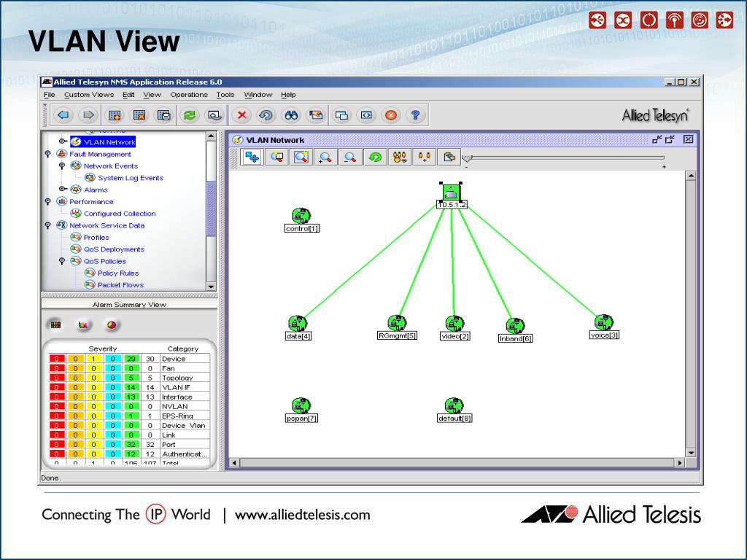
Task: Open the Tools menu
Action: click(x=225, y=95)
